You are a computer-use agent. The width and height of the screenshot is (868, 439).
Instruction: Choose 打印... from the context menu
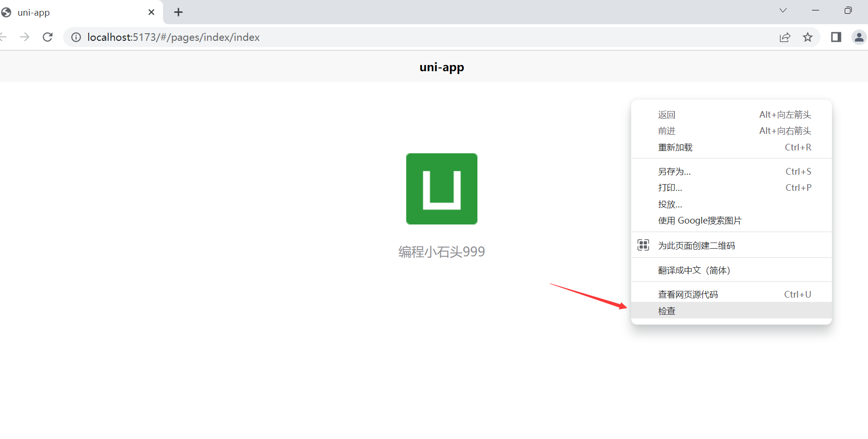click(x=731, y=188)
